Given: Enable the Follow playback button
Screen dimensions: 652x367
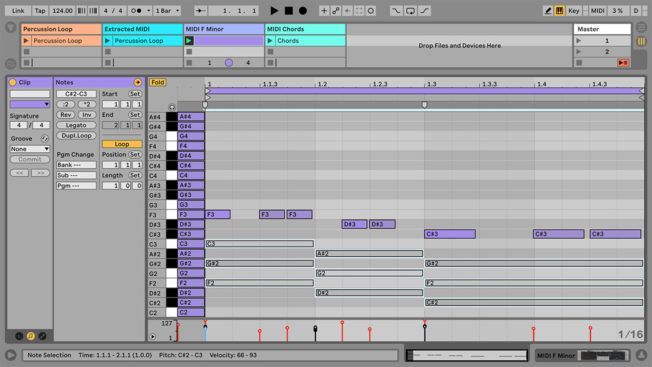Looking at the screenshot, I should pyautogui.click(x=200, y=10).
